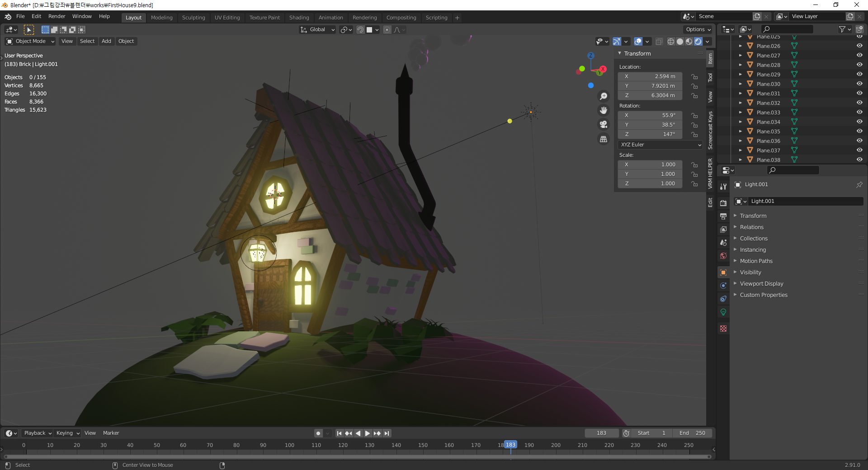This screenshot has width=868, height=470.
Task: Click the Zoom in/out viewport navigation icon
Action: (604, 96)
